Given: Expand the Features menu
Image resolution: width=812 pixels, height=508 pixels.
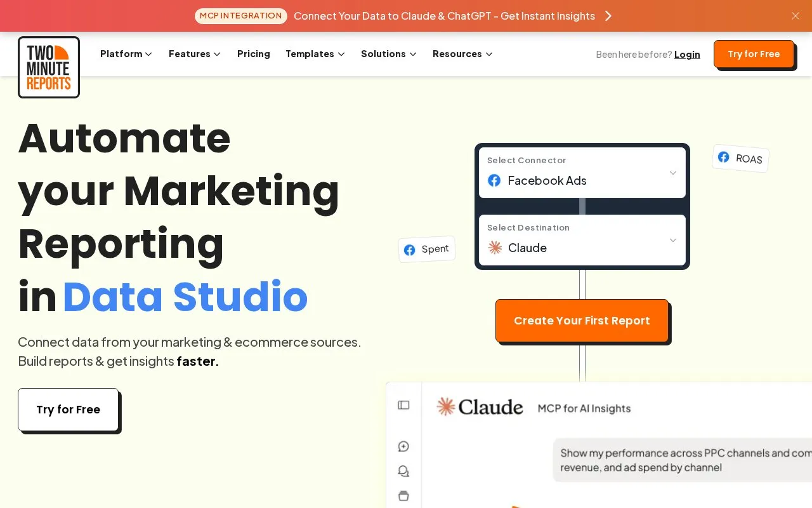Looking at the screenshot, I should (195, 54).
